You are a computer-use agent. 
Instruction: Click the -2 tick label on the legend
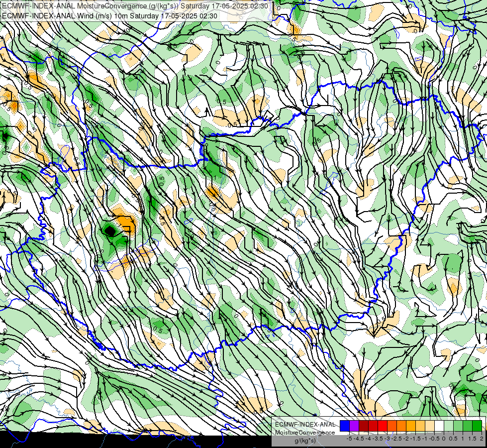point(406,439)
